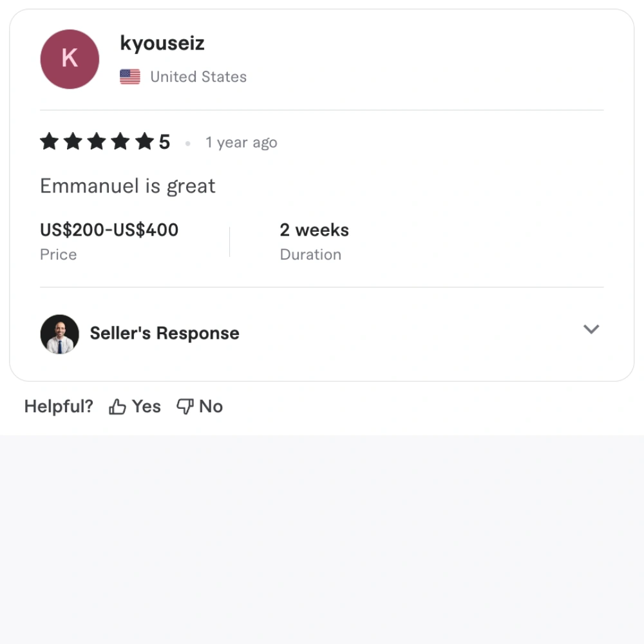Screen dimensions: 644x644
Task: Click the US$200-US$400 price value
Action: 109,230
